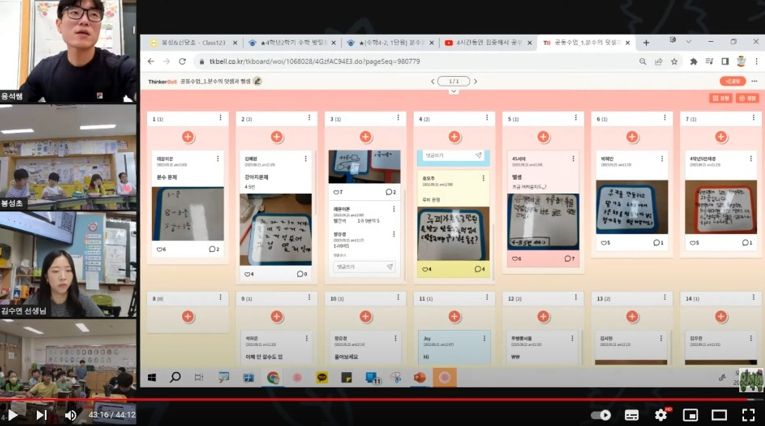The image size is (765, 426).
Task: Open comments on the column 5 post
Action: (x=567, y=258)
